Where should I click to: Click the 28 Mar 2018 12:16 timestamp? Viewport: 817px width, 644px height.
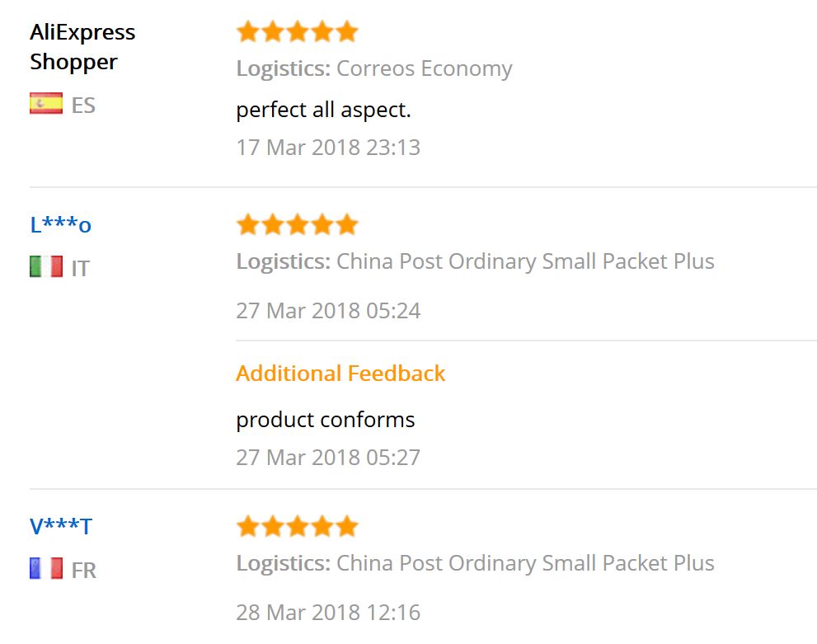328,612
